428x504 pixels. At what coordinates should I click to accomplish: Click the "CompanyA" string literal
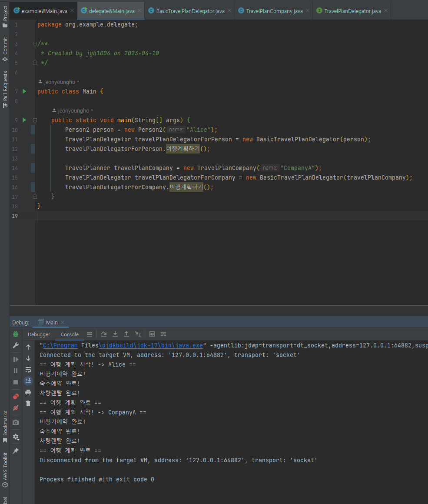click(298, 168)
